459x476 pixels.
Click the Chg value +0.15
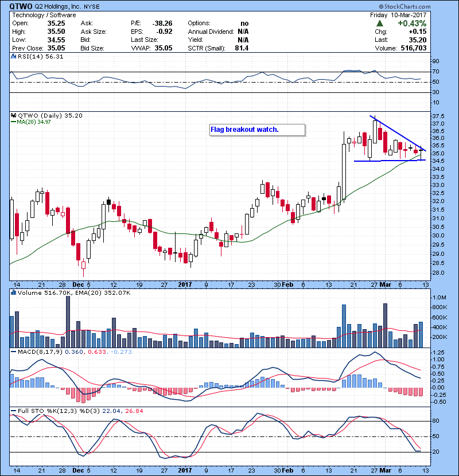tap(418, 32)
